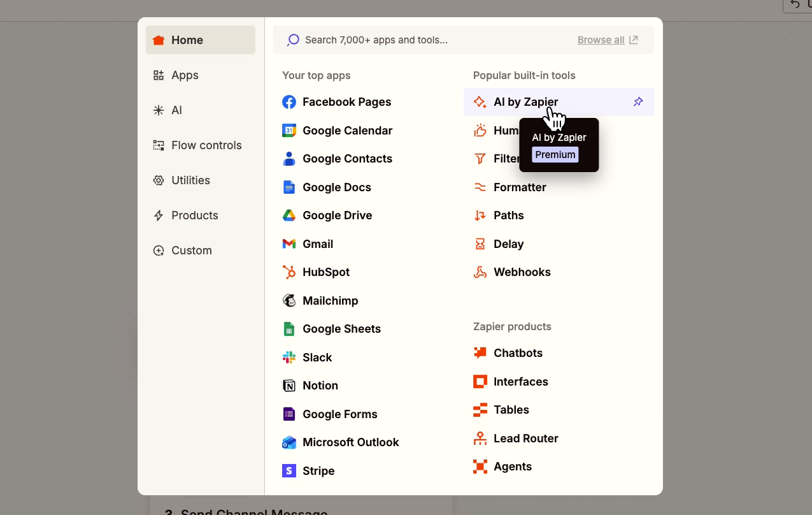The image size is (812, 515).
Task: Click the Gmail envelope icon
Action: [289, 244]
